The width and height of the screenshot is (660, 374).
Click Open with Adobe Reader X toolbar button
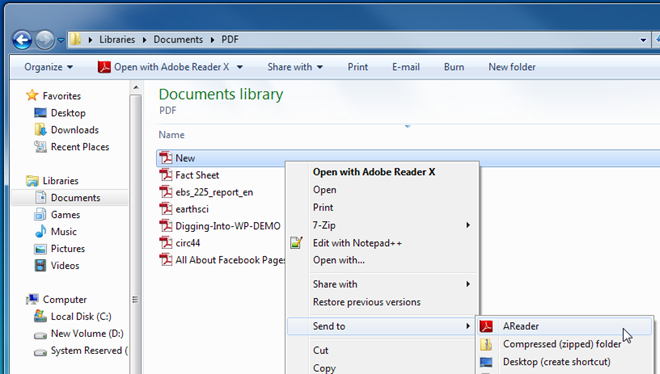click(x=164, y=67)
